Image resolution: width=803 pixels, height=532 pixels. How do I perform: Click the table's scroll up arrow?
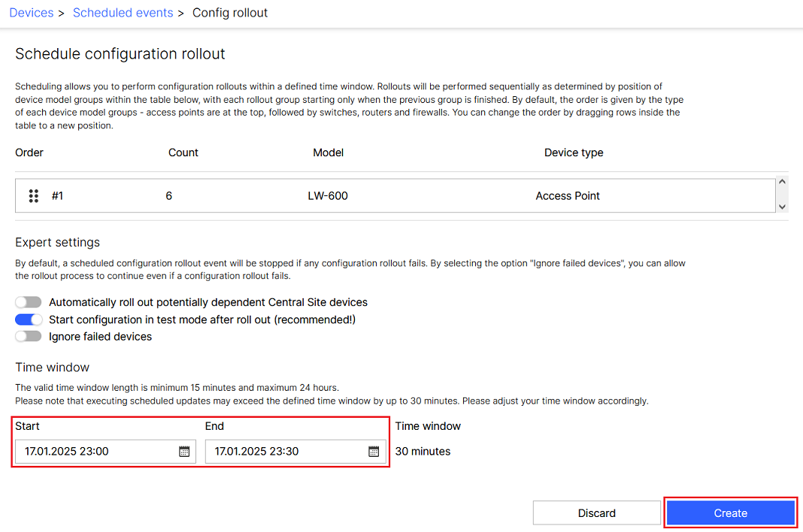tap(782, 183)
